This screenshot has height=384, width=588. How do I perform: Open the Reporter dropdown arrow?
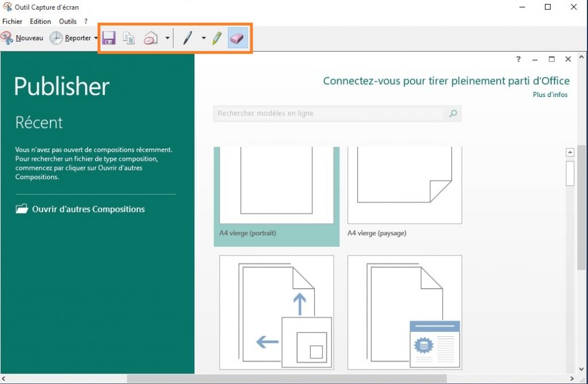96,38
